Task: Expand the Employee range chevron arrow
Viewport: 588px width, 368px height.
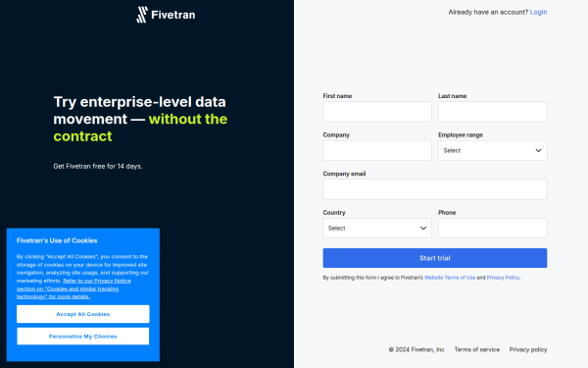Action: [538, 150]
